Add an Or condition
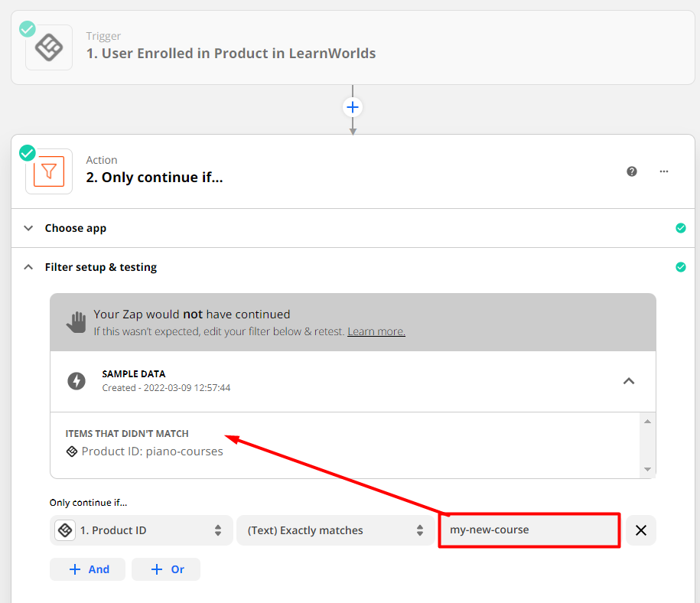 tap(166, 569)
